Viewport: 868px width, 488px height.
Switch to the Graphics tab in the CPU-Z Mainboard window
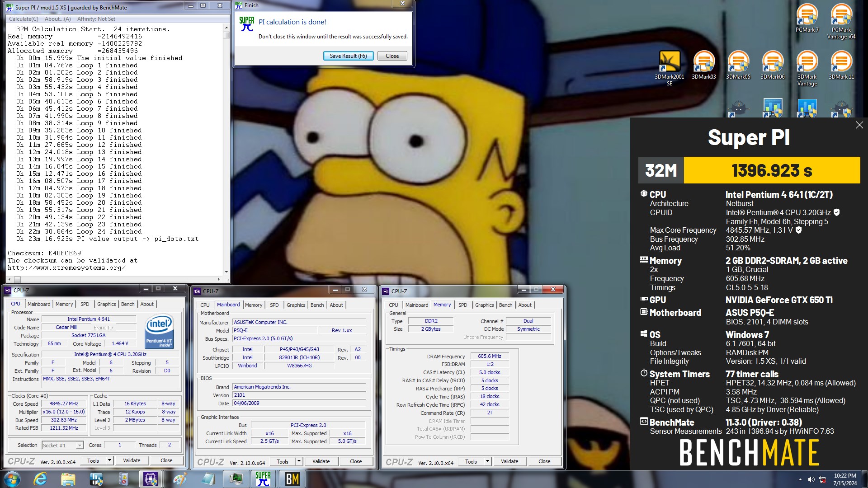pyautogui.click(x=296, y=305)
